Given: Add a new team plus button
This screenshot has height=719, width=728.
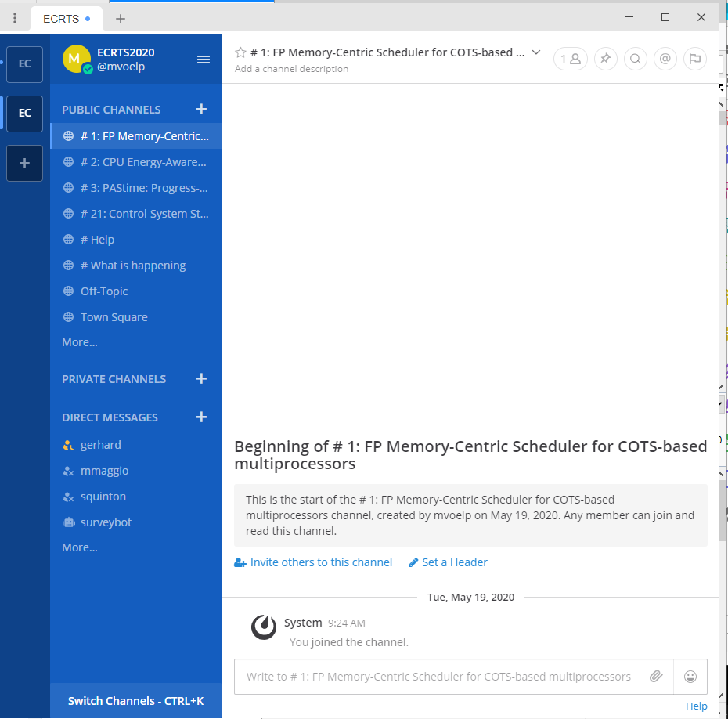Looking at the screenshot, I should (x=24, y=163).
